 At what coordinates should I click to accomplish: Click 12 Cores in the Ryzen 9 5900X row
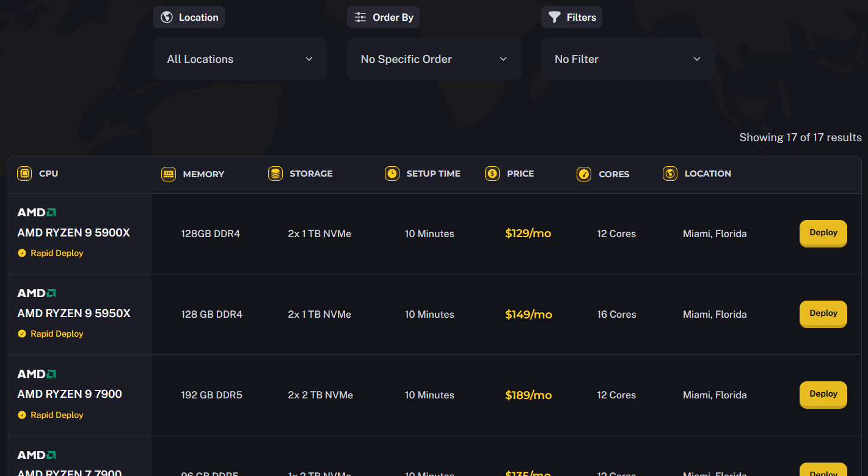tap(616, 233)
